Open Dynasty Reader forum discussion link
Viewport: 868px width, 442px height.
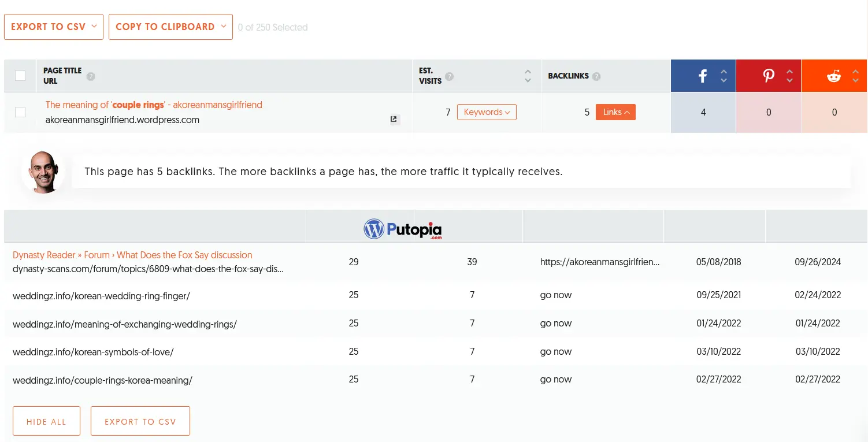(x=132, y=255)
